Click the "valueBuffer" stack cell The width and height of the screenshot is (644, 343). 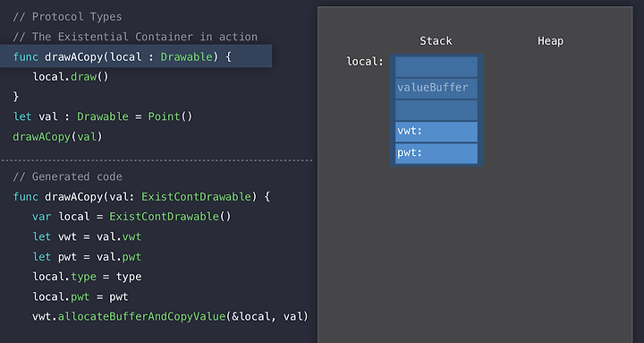tap(436, 88)
